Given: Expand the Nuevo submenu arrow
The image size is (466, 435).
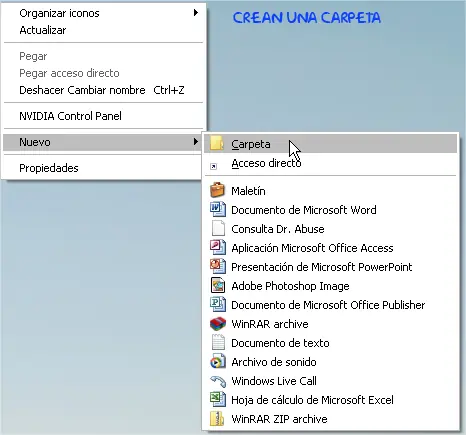Looking at the screenshot, I should coord(196,142).
